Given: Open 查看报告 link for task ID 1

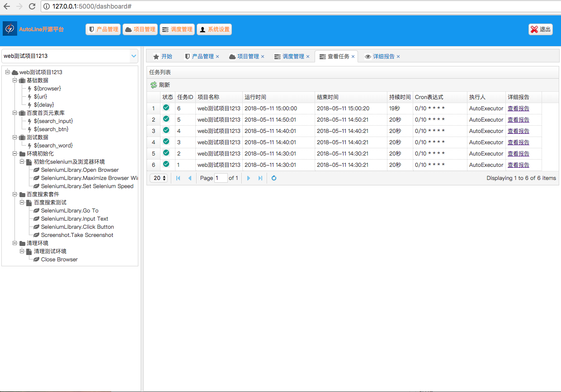Looking at the screenshot, I should tap(519, 165).
